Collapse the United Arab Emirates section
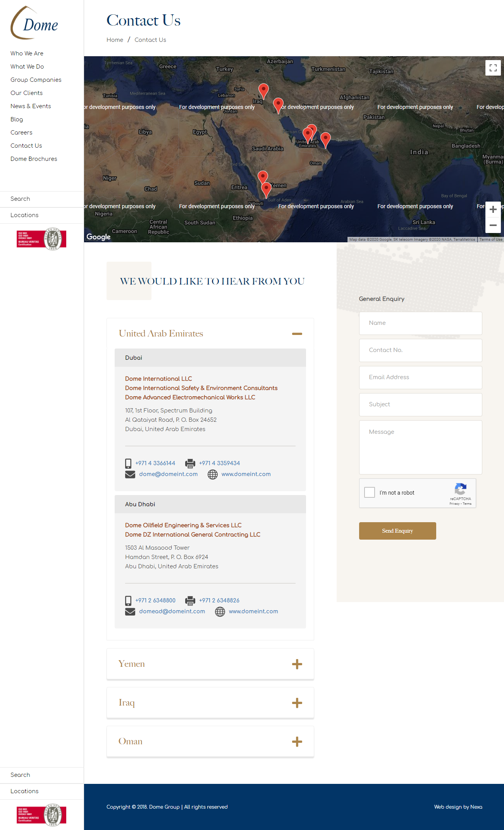The height and width of the screenshot is (830, 504). click(297, 334)
